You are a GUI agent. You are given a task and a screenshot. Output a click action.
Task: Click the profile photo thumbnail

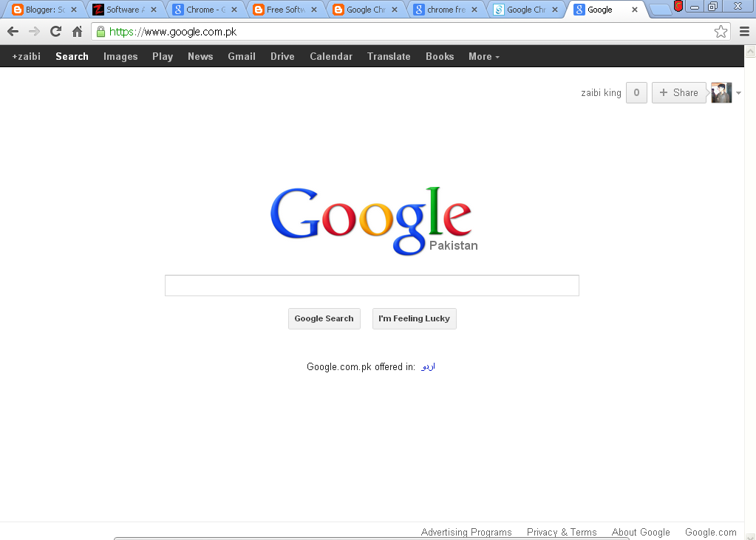[x=721, y=92]
